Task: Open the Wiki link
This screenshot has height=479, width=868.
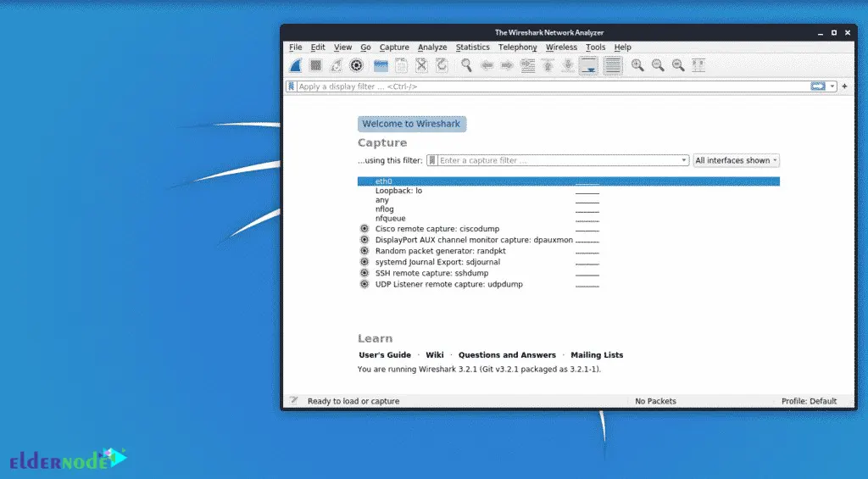Action: pos(435,355)
